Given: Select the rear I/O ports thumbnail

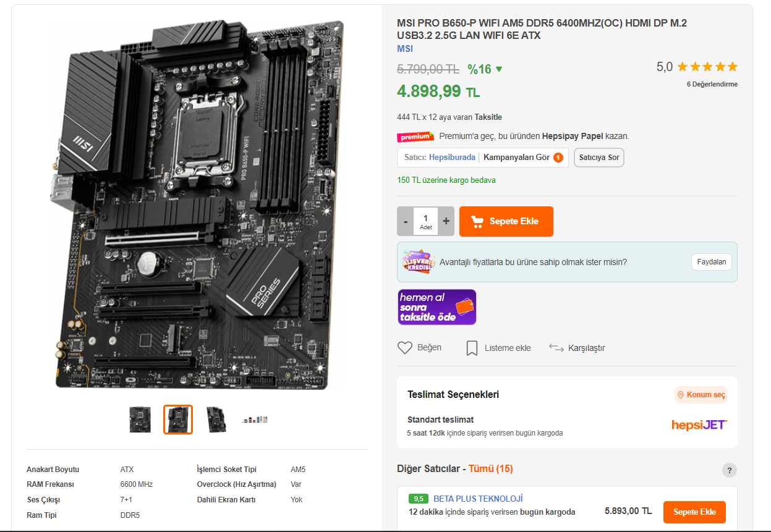Looking at the screenshot, I should 255,420.
